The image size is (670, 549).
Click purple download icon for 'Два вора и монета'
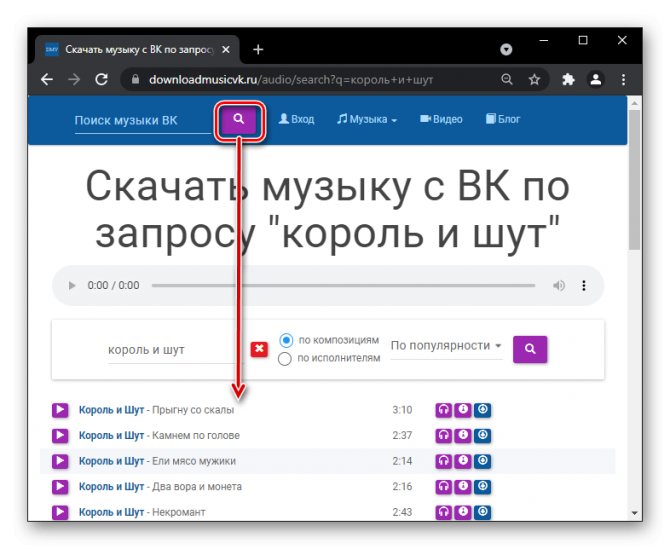tap(463, 486)
